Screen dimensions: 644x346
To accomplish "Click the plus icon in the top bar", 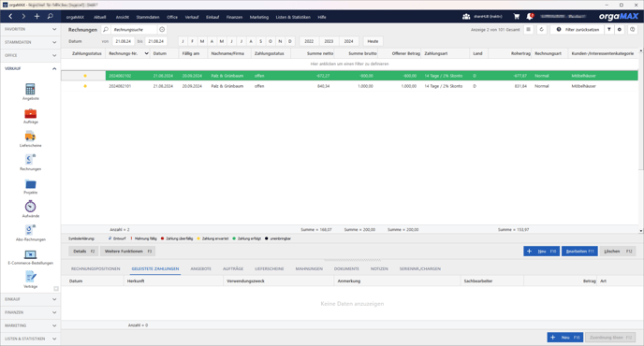I will (37, 17).
